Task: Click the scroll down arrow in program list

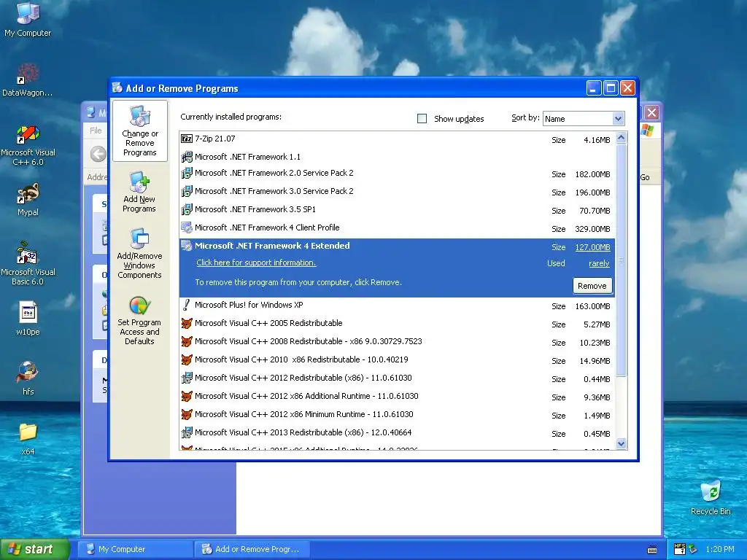Action: pos(621,444)
